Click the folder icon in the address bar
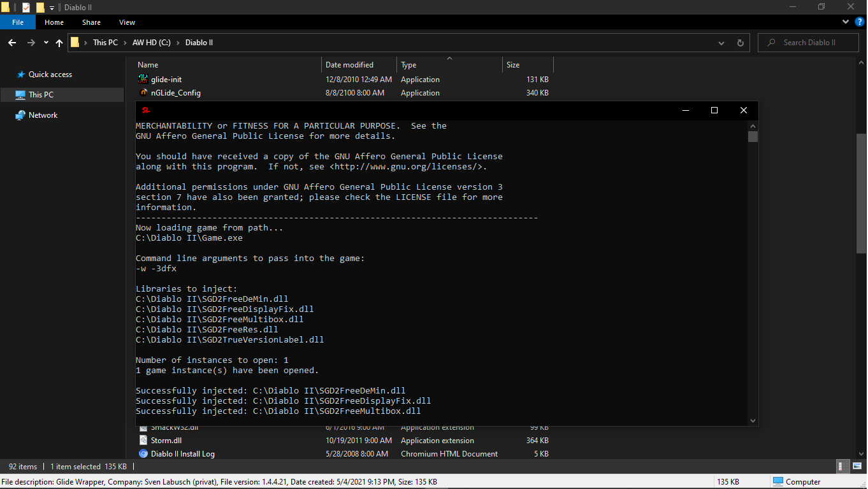Image resolution: width=868 pixels, height=489 pixels. pos(75,42)
